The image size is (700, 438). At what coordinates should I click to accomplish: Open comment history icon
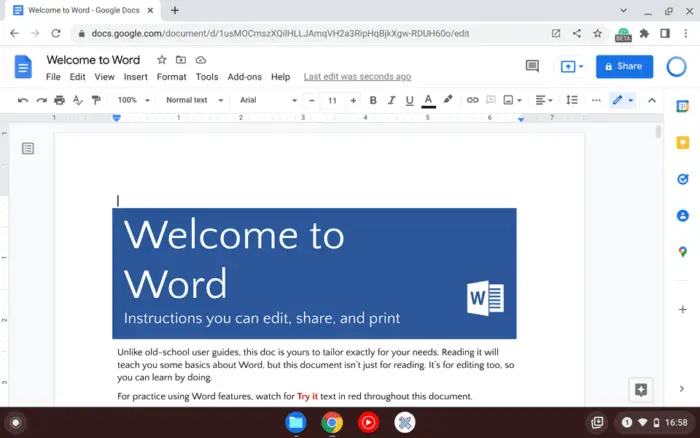[532, 67]
